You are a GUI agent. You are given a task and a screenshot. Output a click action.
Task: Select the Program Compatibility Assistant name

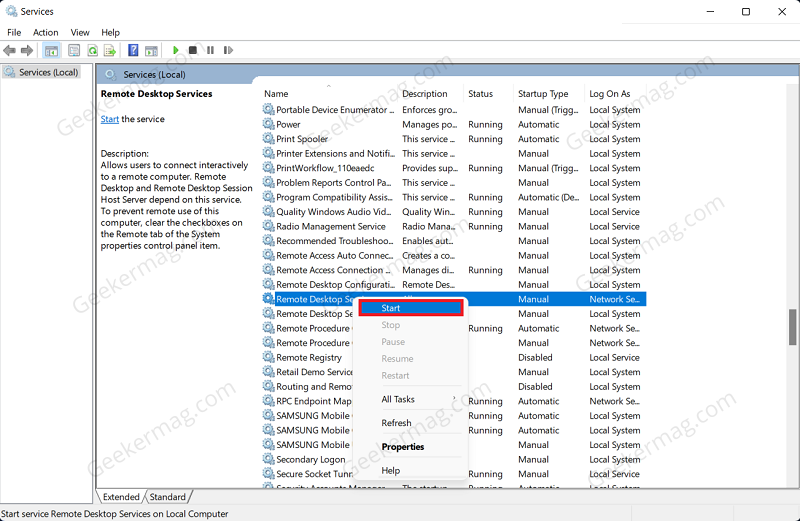(x=335, y=197)
